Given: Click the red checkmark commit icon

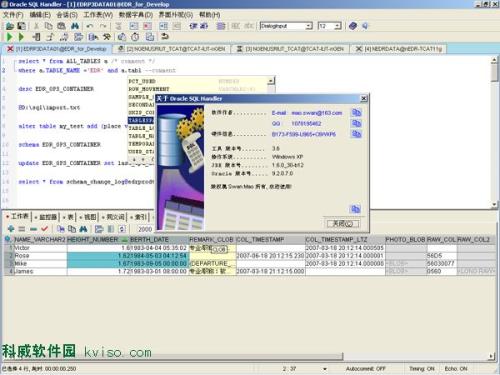Looking at the screenshot, I should [45, 229].
